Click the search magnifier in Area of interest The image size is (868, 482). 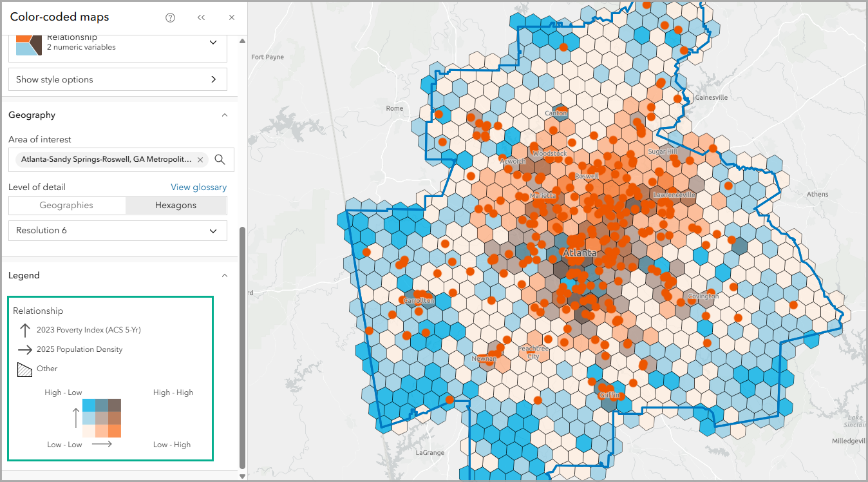220,159
